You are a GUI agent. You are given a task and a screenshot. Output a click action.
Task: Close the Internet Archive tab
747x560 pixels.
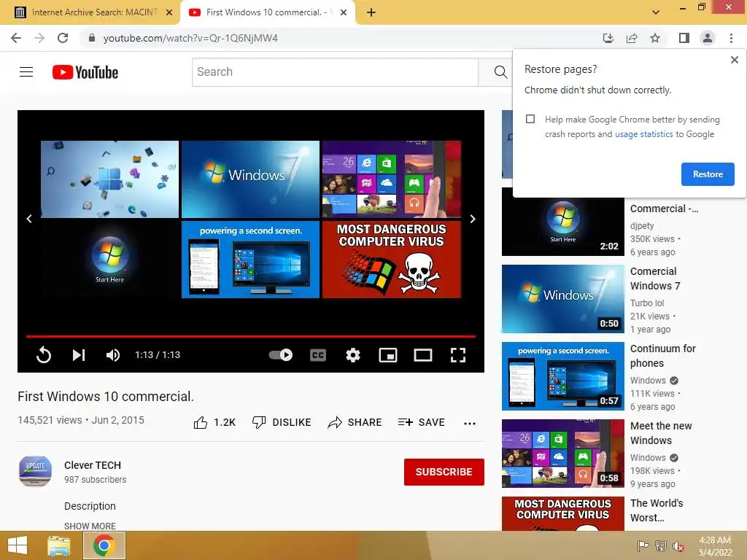click(x=169, y=12)
